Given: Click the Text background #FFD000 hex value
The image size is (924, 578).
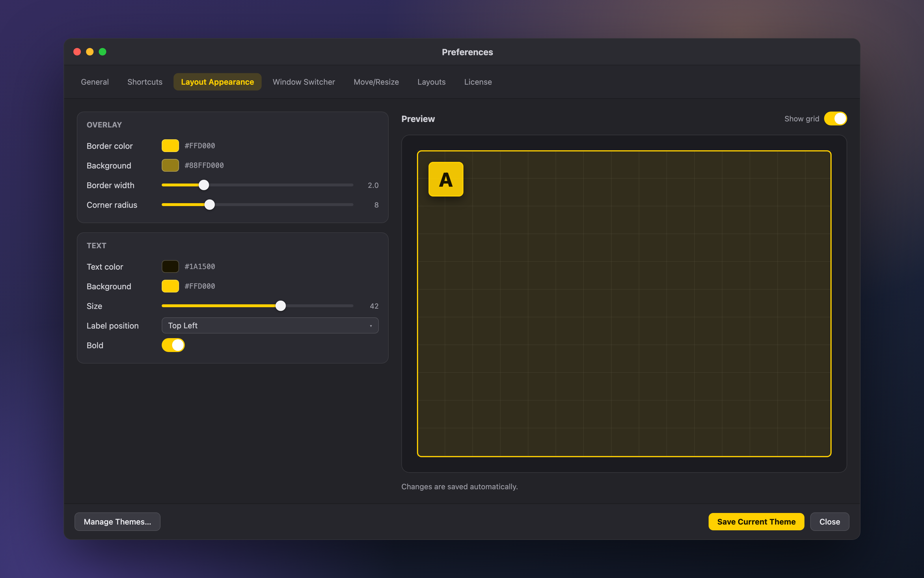Looking at the screenshot, I should tap(200, 286).
